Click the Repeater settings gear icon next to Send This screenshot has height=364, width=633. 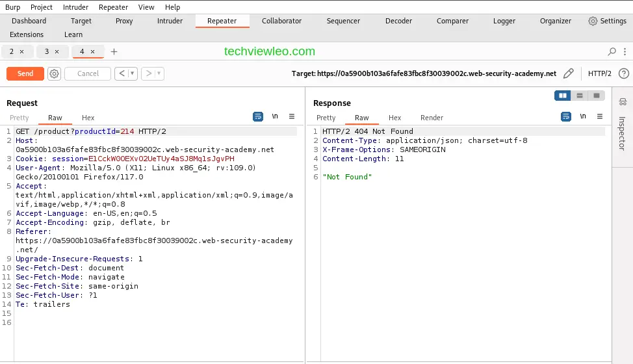(x=55, y=73)
